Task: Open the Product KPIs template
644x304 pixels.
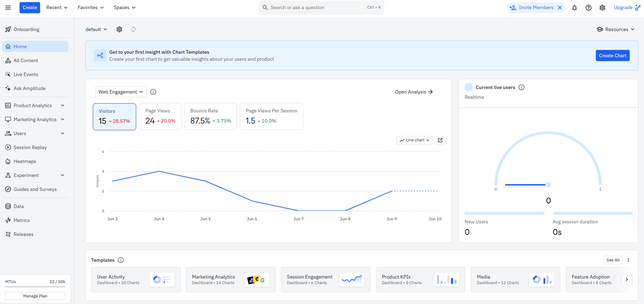Action: [420, 280]
